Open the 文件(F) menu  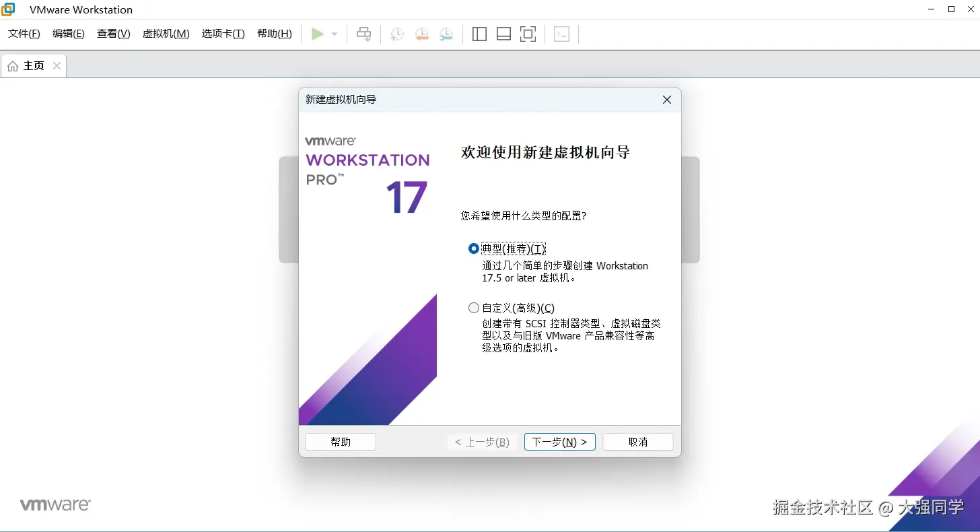[x=24, y=34]
